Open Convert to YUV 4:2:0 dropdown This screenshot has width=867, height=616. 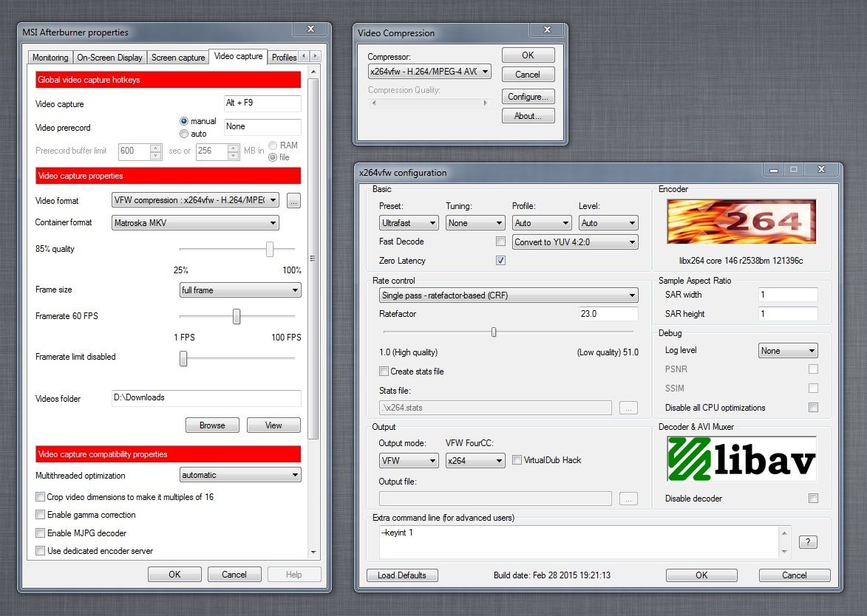[575, 242]
